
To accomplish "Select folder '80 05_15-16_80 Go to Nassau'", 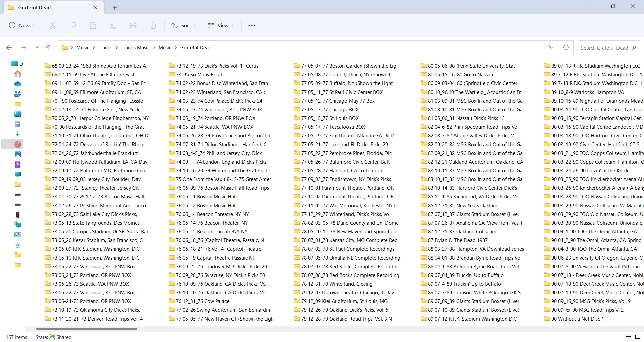I will [x=457, y=74].
